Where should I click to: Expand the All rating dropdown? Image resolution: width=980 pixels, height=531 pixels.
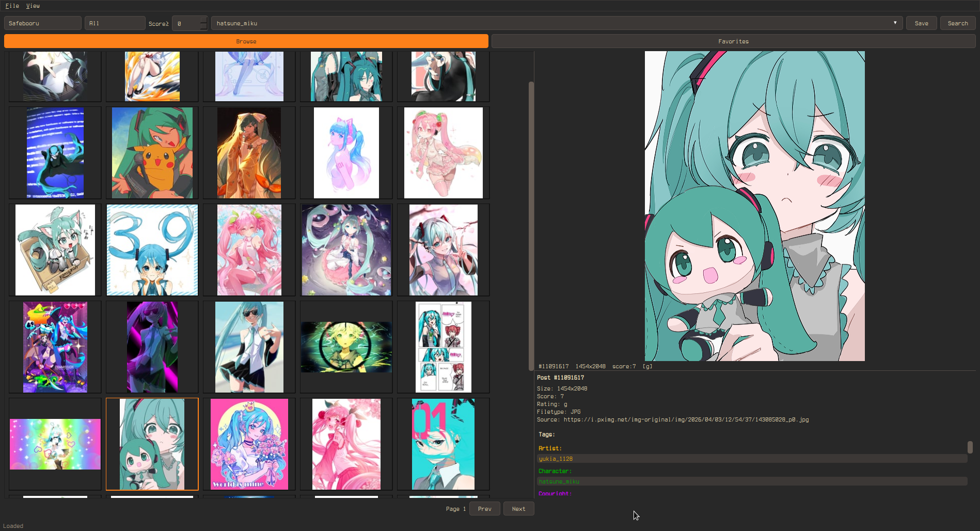(114, 23)
